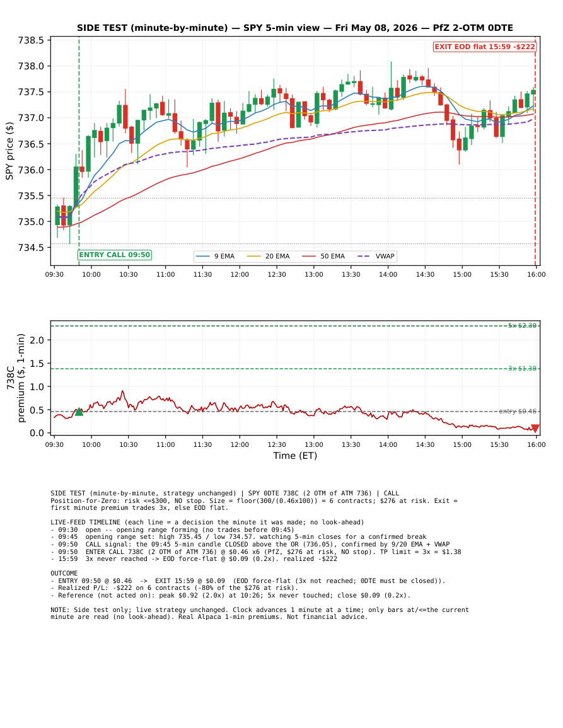Viewport: 563px width, 728px height.
Task: Click the '09:50 CALL signal' timeline line
Action: (250, 544)
